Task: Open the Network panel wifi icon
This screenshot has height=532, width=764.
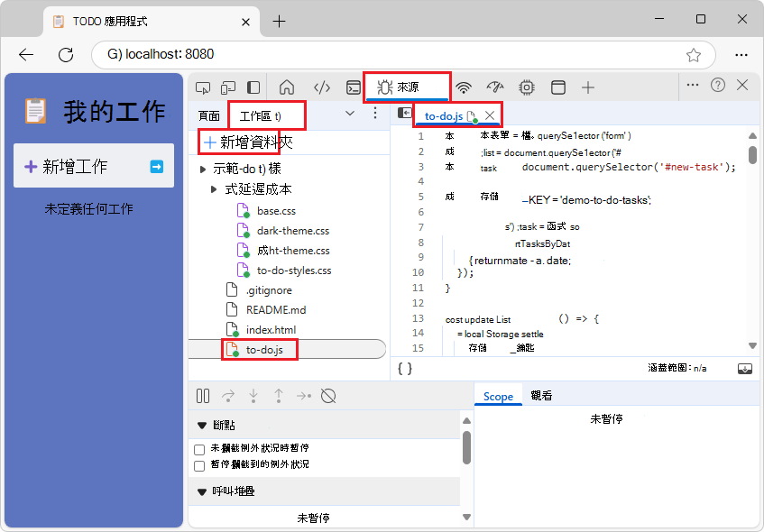Action: click(463, 87)
